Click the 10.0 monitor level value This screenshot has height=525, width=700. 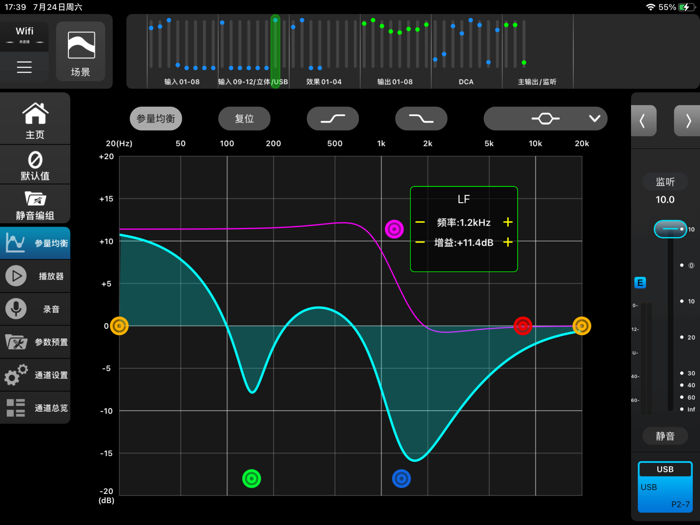click(x=665, y=200)
